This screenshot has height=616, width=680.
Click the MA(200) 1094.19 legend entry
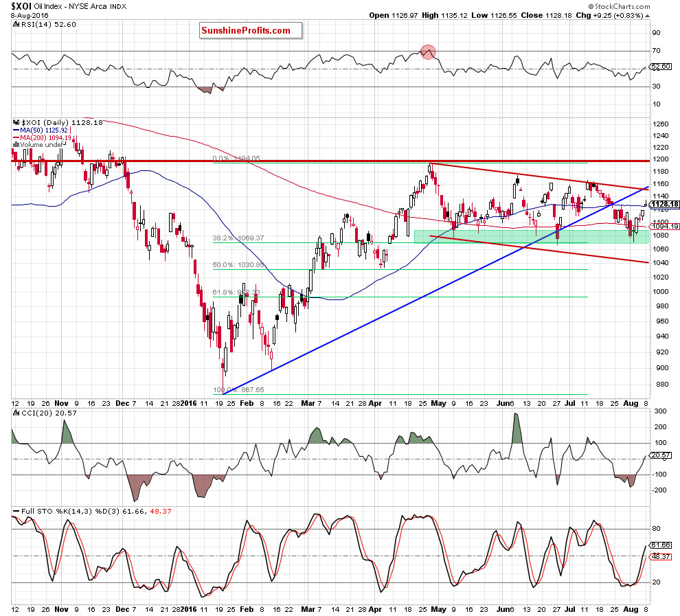point(42,137)
